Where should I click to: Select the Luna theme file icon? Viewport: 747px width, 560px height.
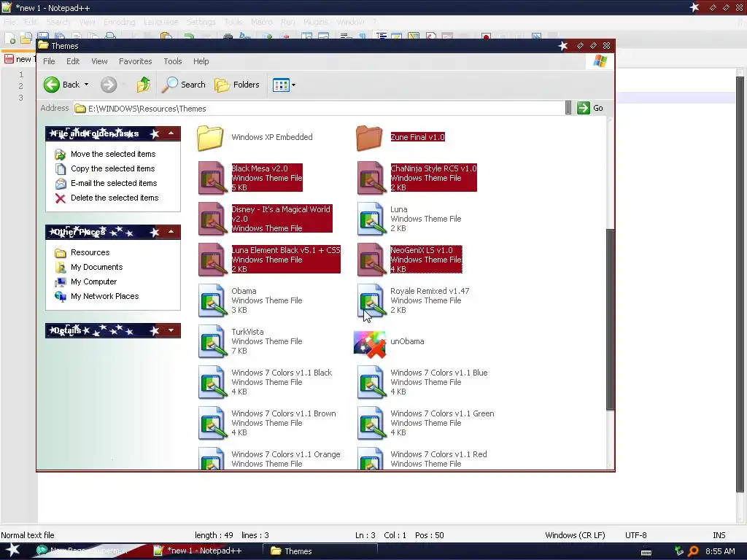click(371, 219)
